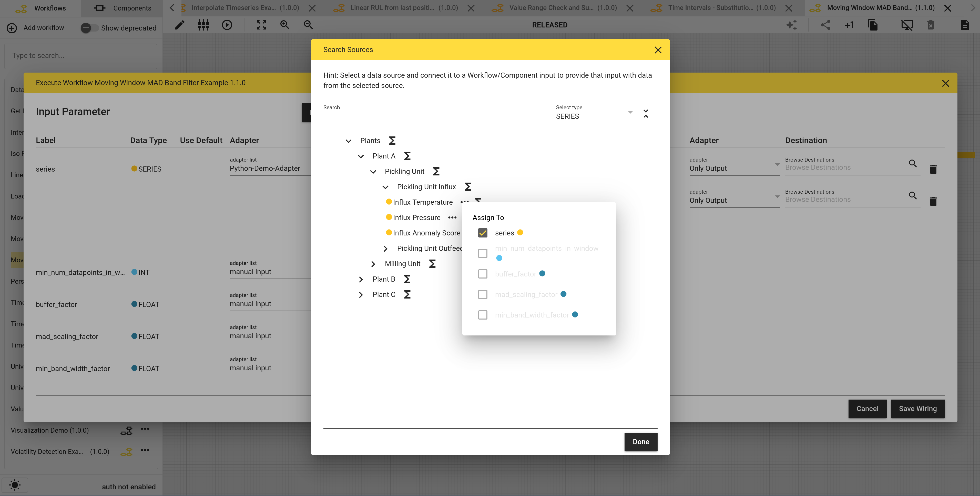The image size is (980, 496).
Task: Click the sparkle auto-layout icon in toolbar
Action: coord(791,25)
